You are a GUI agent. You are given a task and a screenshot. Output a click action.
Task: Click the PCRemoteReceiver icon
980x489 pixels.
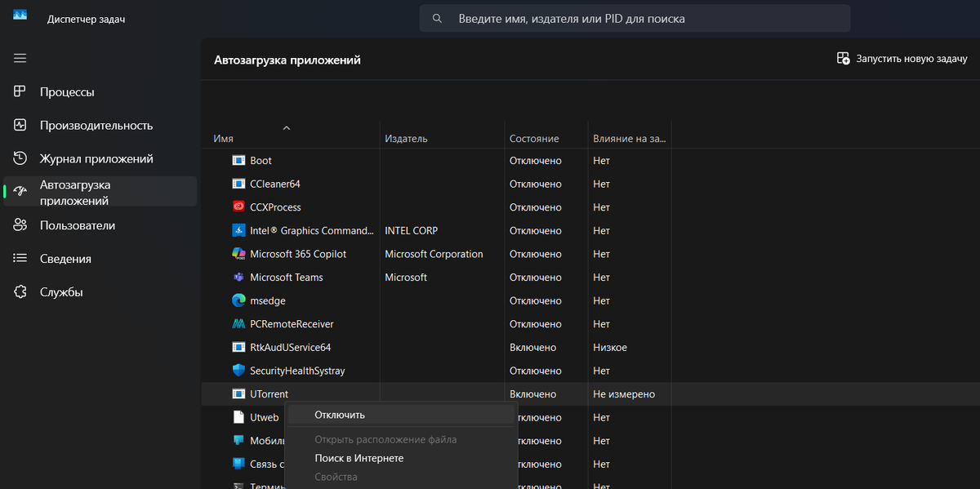point(238,324)
